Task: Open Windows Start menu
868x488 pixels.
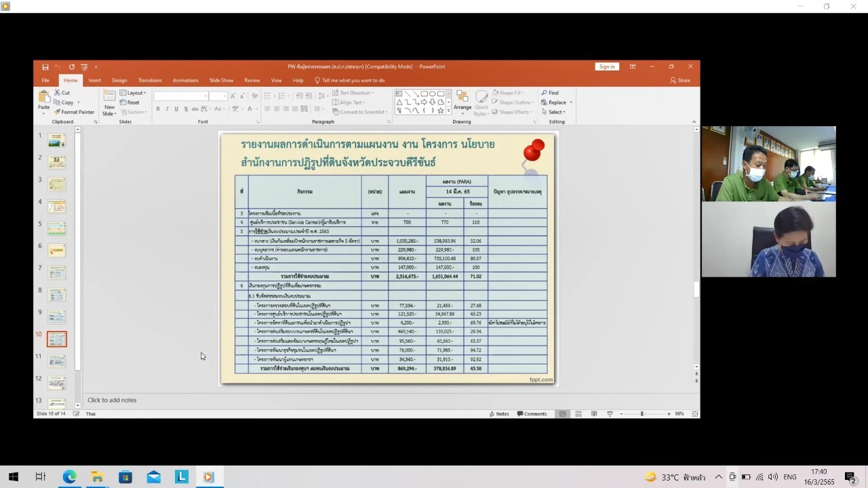Action: 13,477
